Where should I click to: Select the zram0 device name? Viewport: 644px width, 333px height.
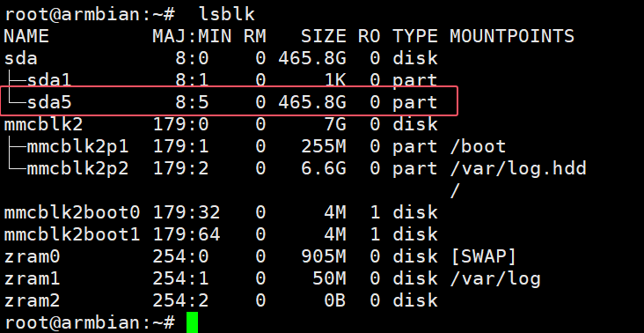pos(32,257)
